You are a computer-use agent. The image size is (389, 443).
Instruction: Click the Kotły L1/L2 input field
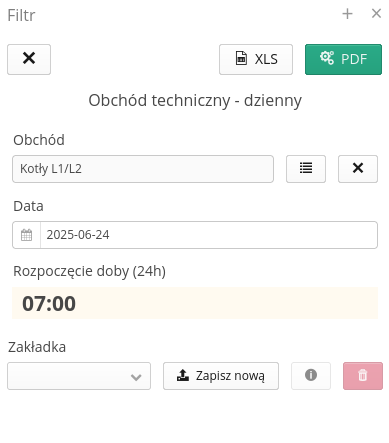[x=143, y=169]
